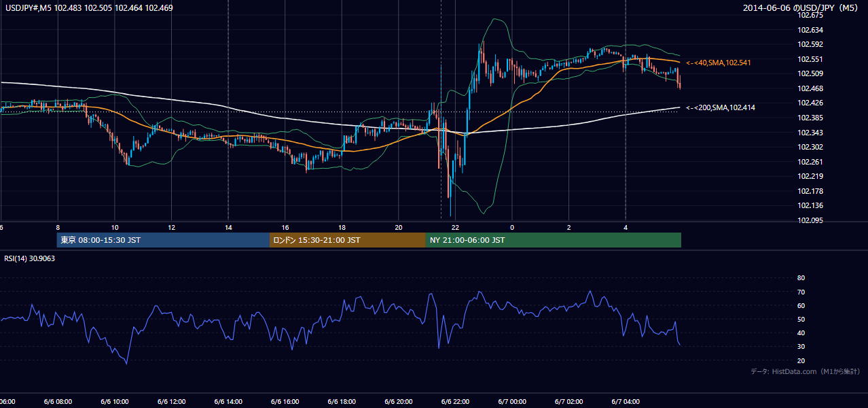868x408 pixels.
Task: Click the RSI 70 level label
Action: [x=801, y=292]
